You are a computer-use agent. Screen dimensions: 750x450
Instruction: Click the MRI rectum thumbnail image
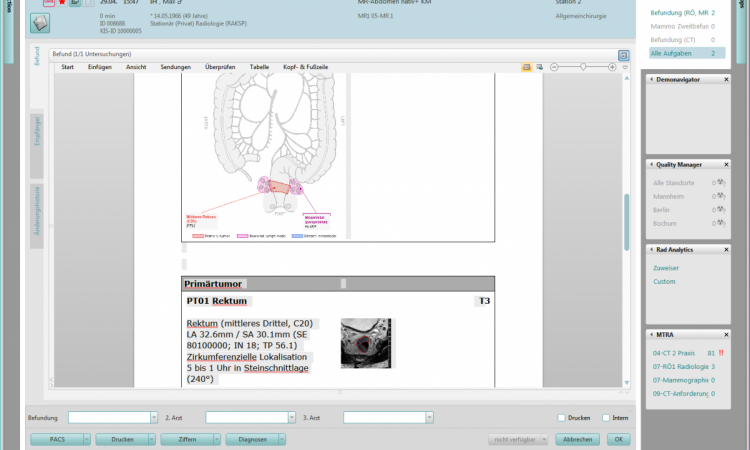[x=367, y=341]
